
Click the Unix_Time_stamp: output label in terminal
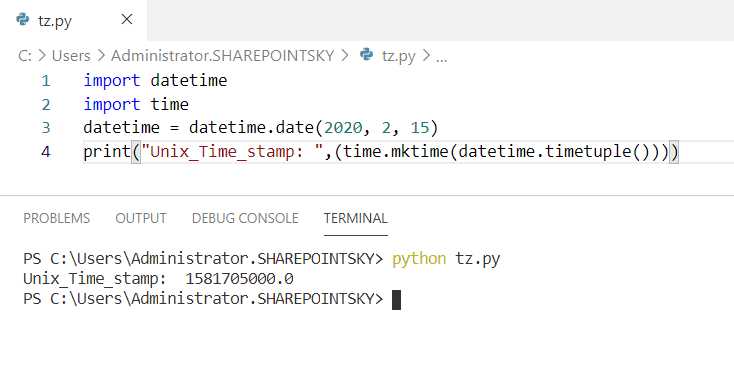[95, 280]
